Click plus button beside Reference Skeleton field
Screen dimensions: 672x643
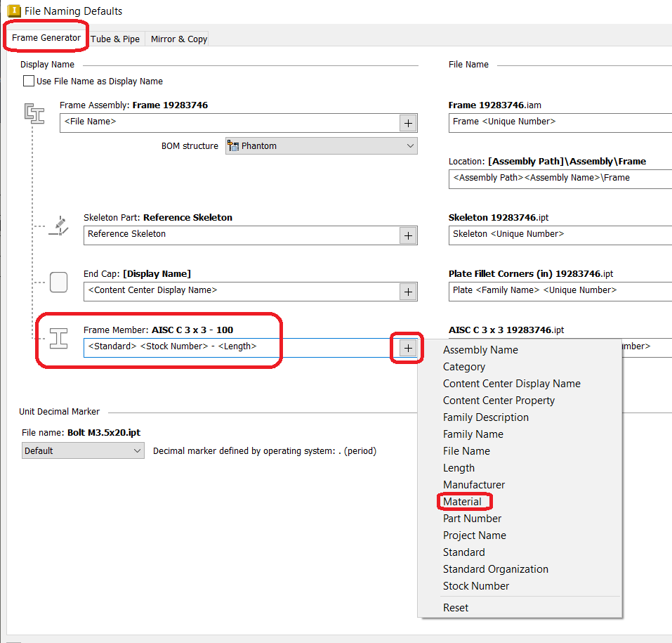pos(408,236)
